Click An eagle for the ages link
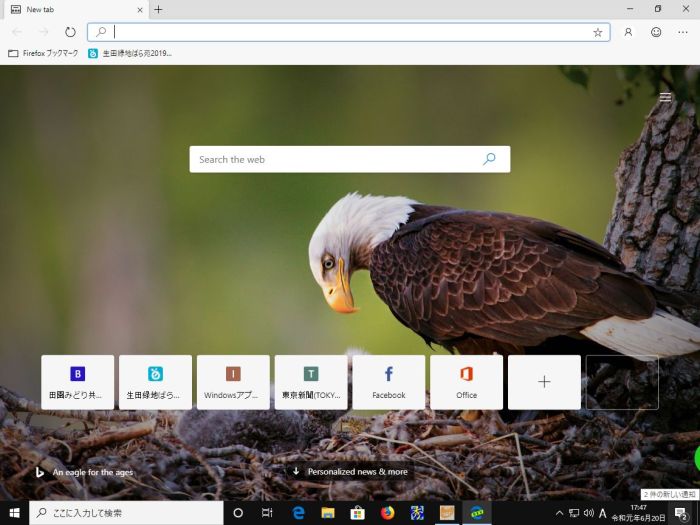Screen dimensions: 700x525 [x=92, y=472]
